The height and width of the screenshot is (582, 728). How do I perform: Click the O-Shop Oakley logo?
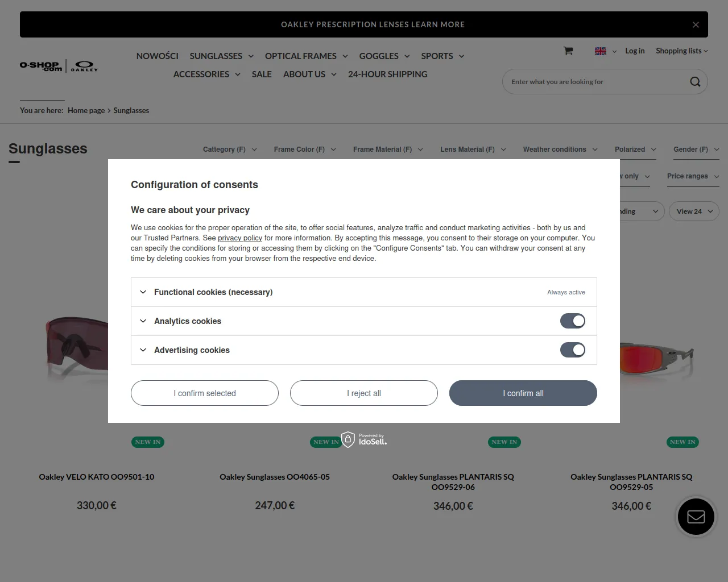(59, 66)
